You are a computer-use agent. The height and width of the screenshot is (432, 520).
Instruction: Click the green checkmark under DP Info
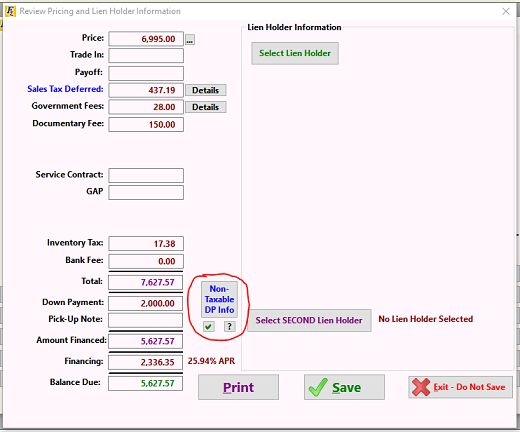click(209, 326)
